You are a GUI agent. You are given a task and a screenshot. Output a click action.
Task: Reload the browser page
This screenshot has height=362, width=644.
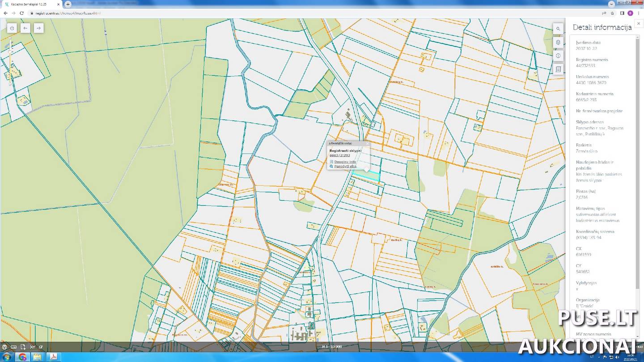[x=21, y=13]
